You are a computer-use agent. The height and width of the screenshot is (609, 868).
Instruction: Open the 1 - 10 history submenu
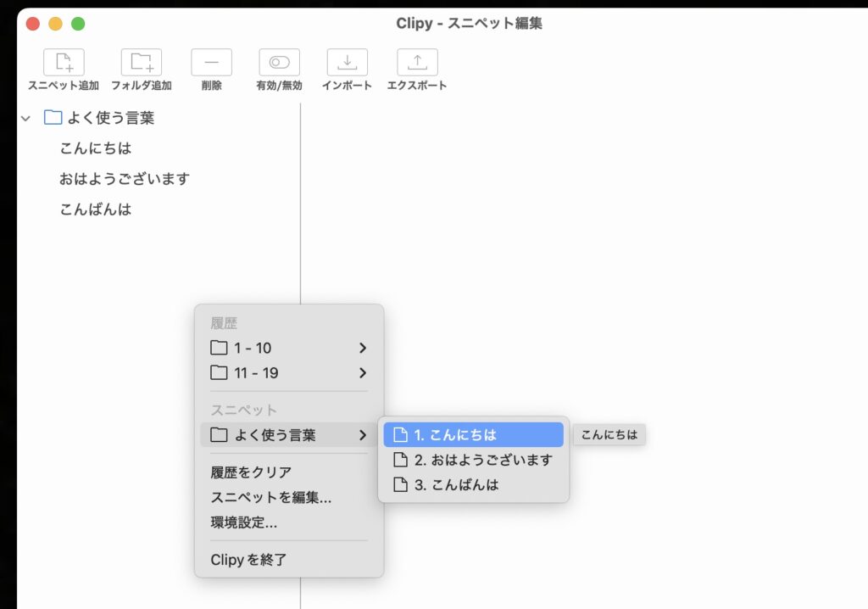pos(288,348)
